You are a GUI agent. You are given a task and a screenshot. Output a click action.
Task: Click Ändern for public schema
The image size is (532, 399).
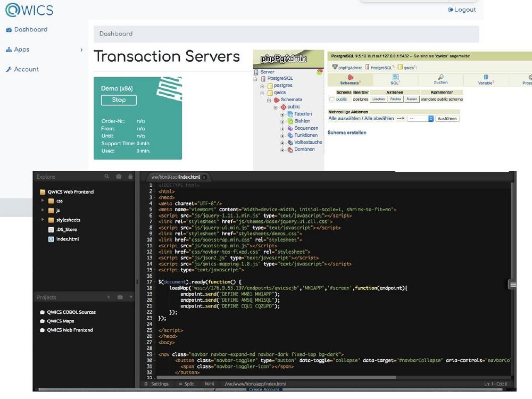(x=412, y=99)
